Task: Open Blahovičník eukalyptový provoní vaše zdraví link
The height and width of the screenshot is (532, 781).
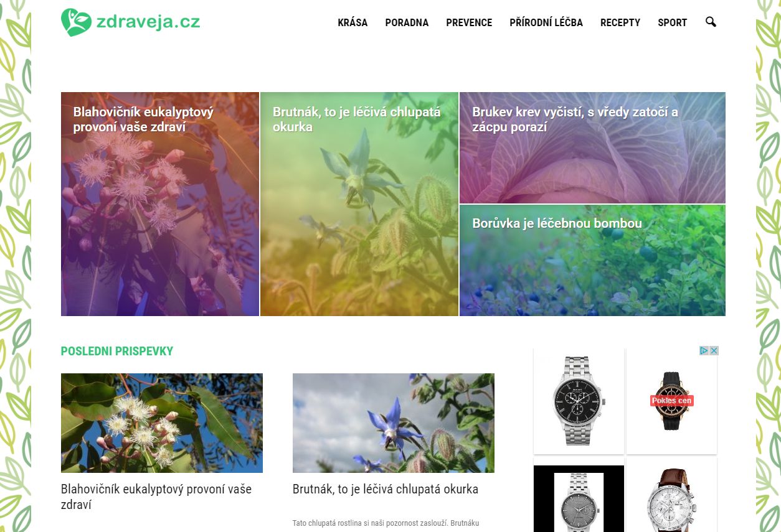Action: click(156, 497)
